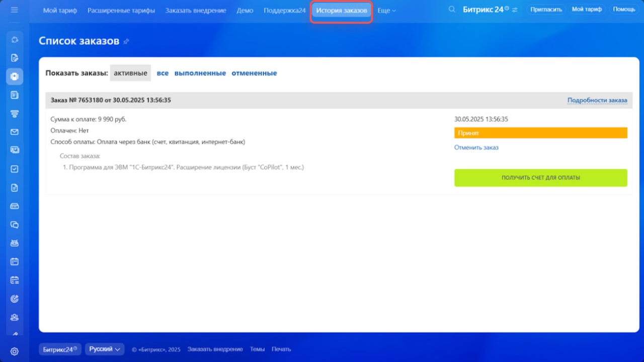Show выполненные orders filter

pyautogui.click(x=200, y=73)
